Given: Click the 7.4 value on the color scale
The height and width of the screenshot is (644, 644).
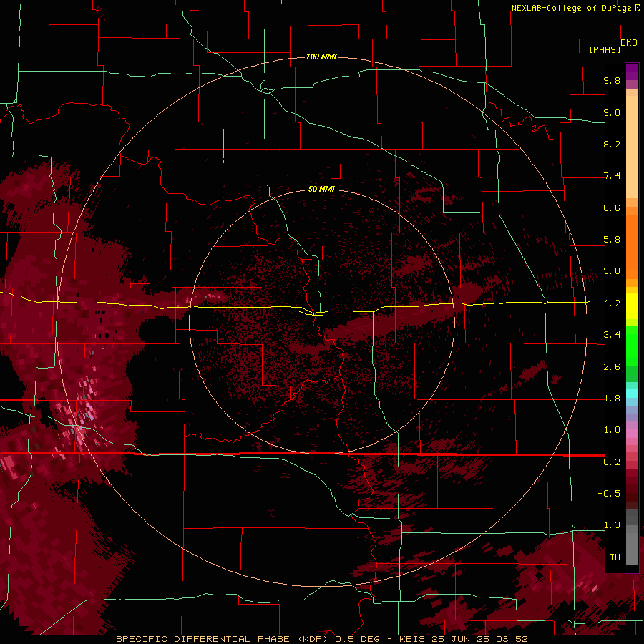Looking at the screenshot, I should coord(612,176).
